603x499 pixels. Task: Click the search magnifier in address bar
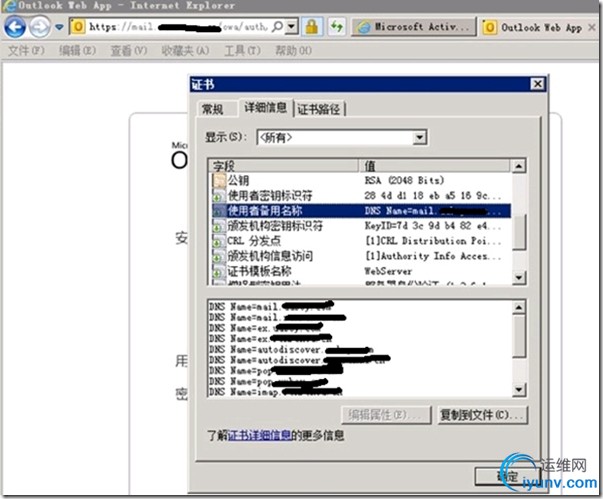pos(277,27)
